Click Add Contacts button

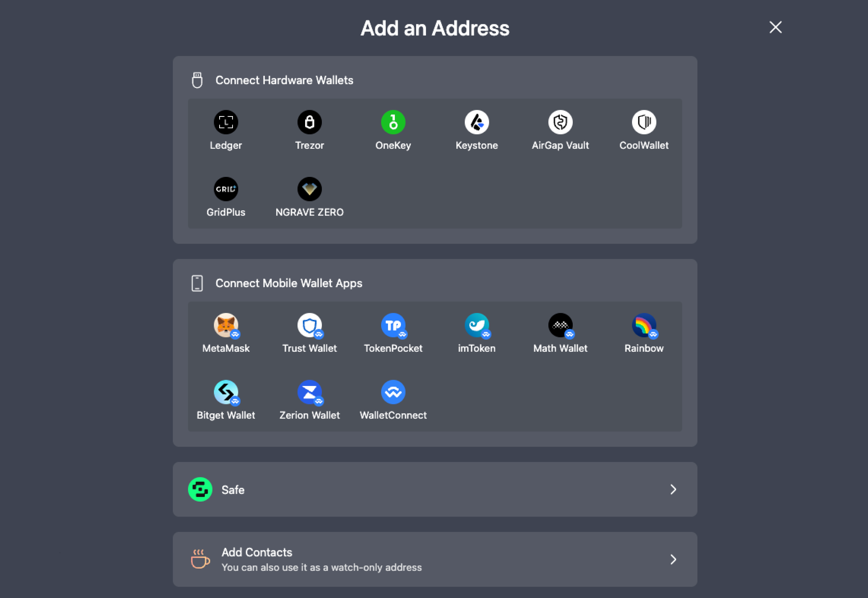click(x=435, y=559)
